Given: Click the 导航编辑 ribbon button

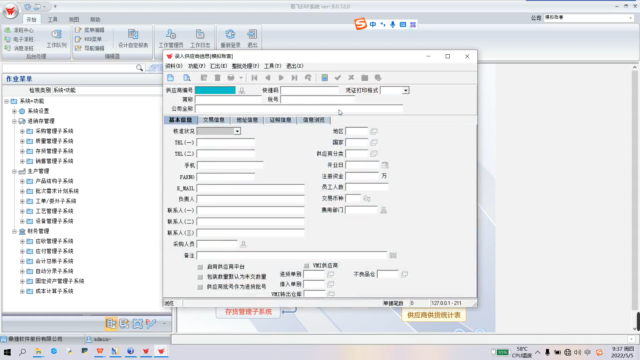Looking at the screenshot, I should (90, 48).
